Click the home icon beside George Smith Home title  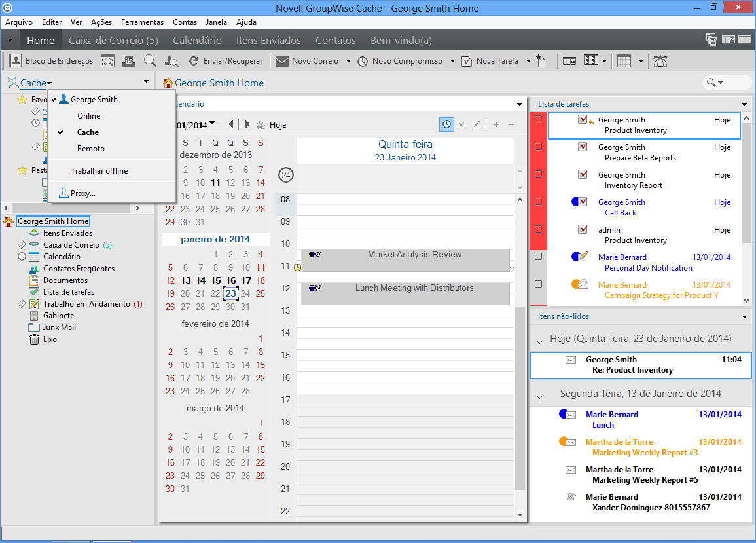tap(168, 83)
